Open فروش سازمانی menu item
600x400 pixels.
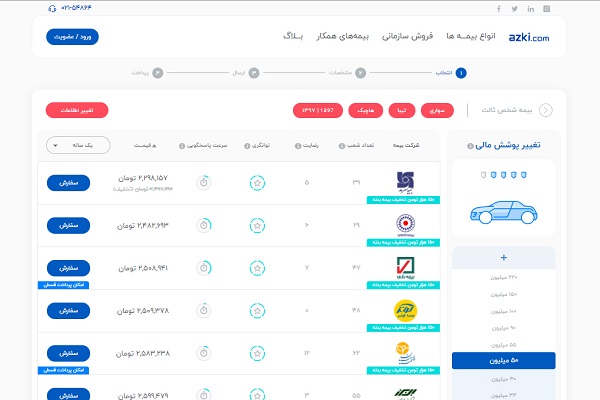407,36
